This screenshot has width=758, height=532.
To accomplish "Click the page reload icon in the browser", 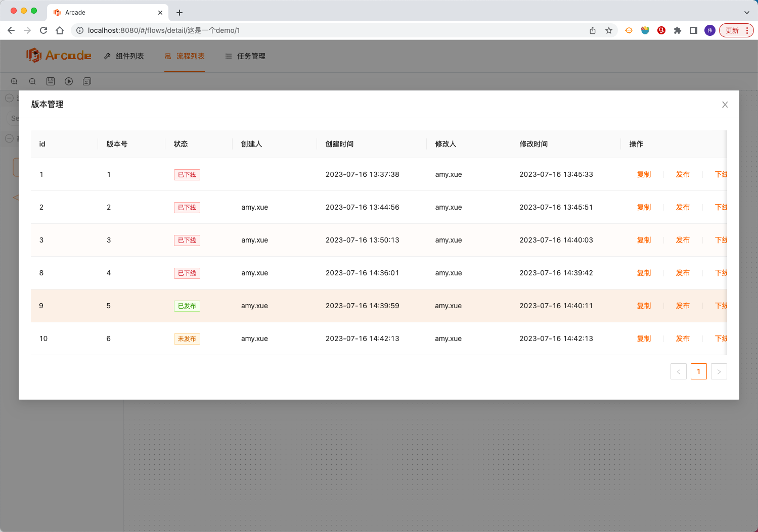I will click(x=43, y=30).
